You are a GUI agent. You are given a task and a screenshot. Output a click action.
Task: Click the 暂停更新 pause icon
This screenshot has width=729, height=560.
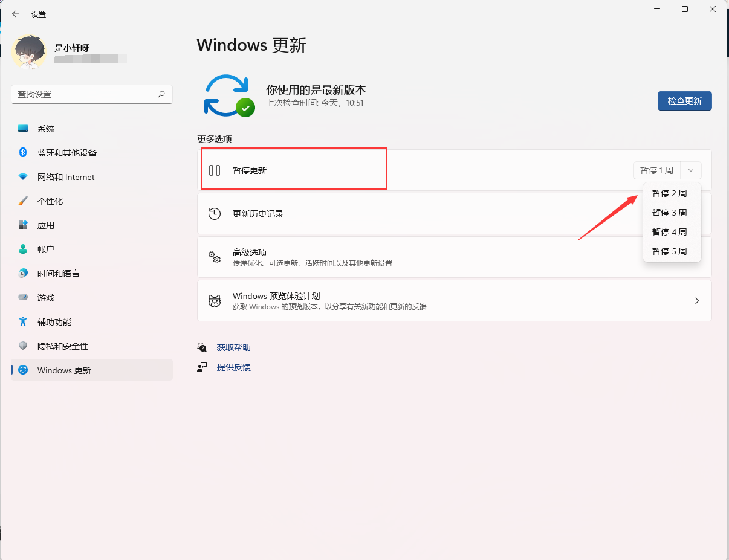[x=215, y=170]
